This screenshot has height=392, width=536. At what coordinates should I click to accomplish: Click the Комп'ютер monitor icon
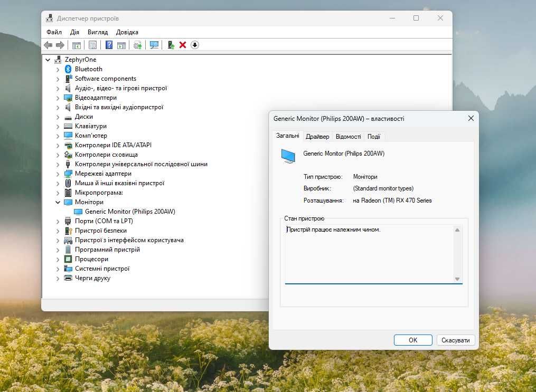tap(68, 136)
